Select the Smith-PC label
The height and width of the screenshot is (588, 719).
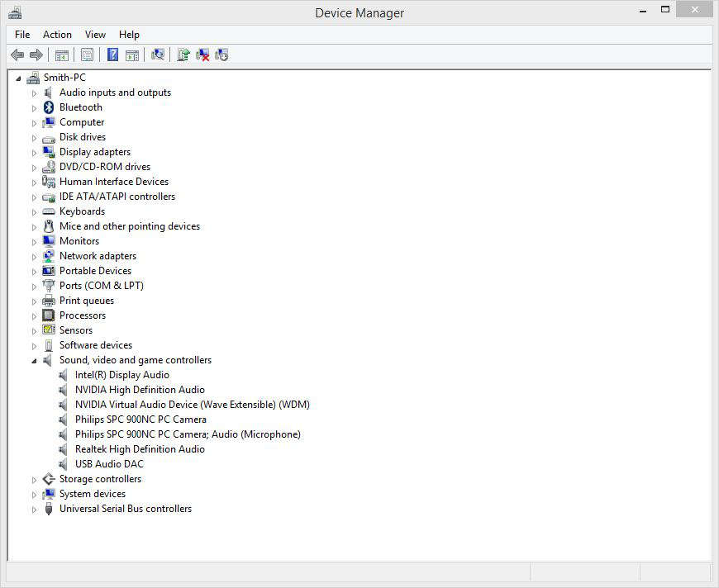(64, 78)
